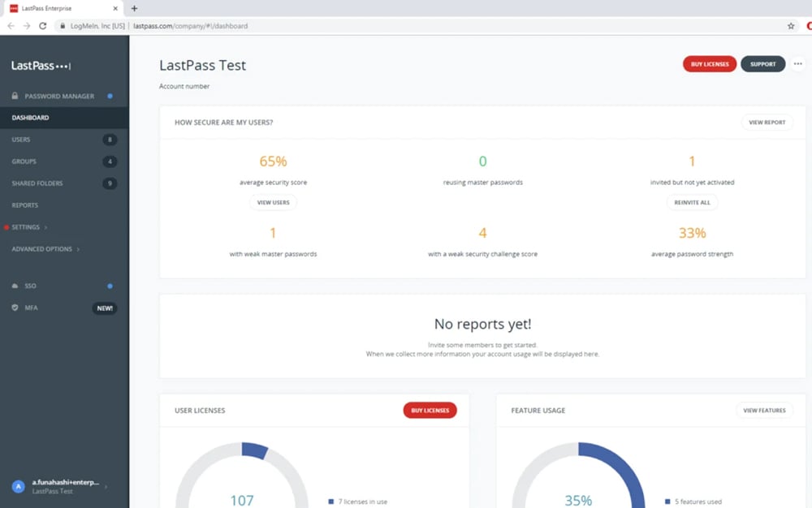This screenshot has width=812, height=508.
Task: Expand the Settings submenu
Action: pos(29,227)
